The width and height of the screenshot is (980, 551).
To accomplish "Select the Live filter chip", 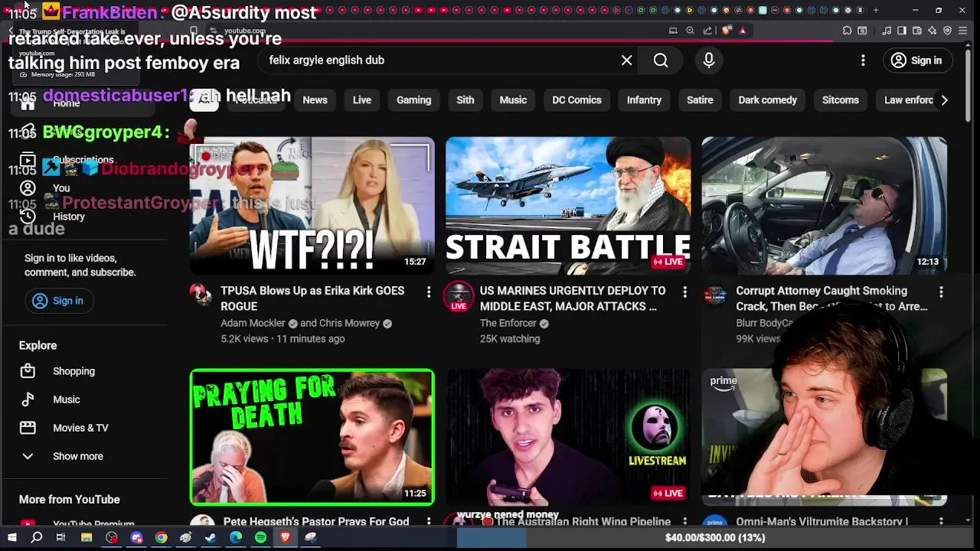I will (362, 100).
